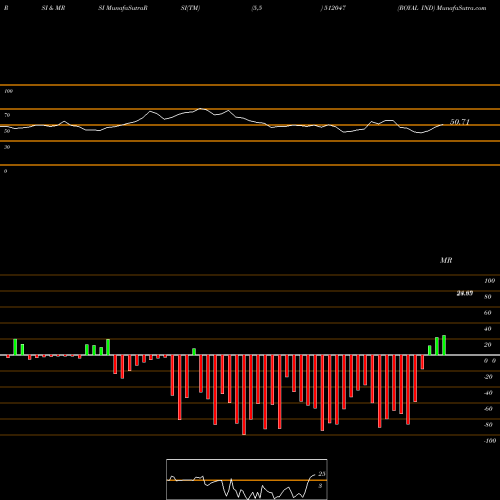The image size is (500, 500).
Task: Click MR axis label -60
Action: (488, 409)
